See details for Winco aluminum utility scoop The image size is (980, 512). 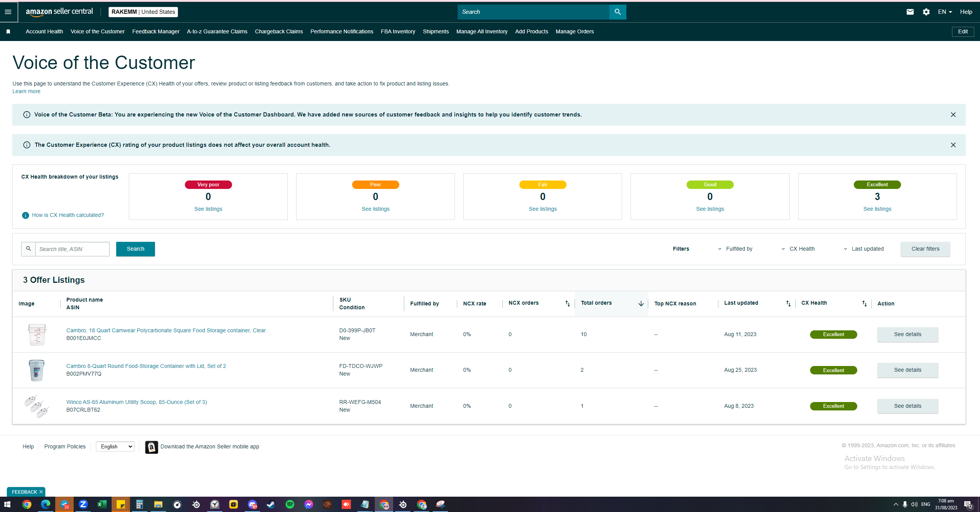pos(908,406)
